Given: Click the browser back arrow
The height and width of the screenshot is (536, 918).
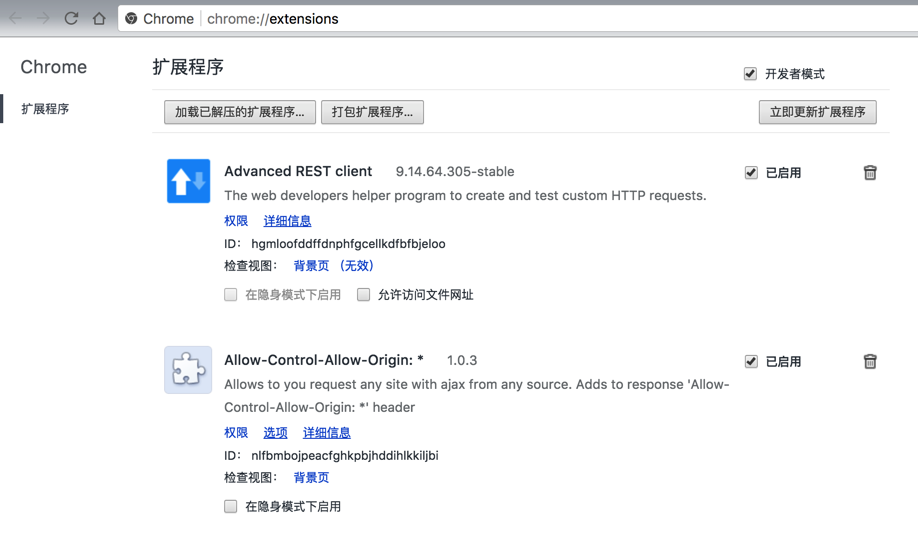Looking at the screenshot, I should pyautogui.click(x=16, y=18).
